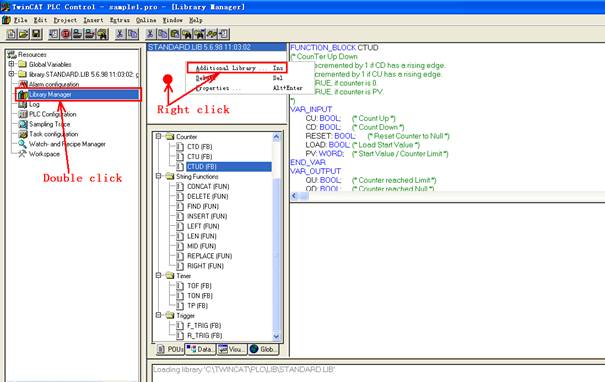Select F_TRIG (FB) trigger block

pos(204,325)
